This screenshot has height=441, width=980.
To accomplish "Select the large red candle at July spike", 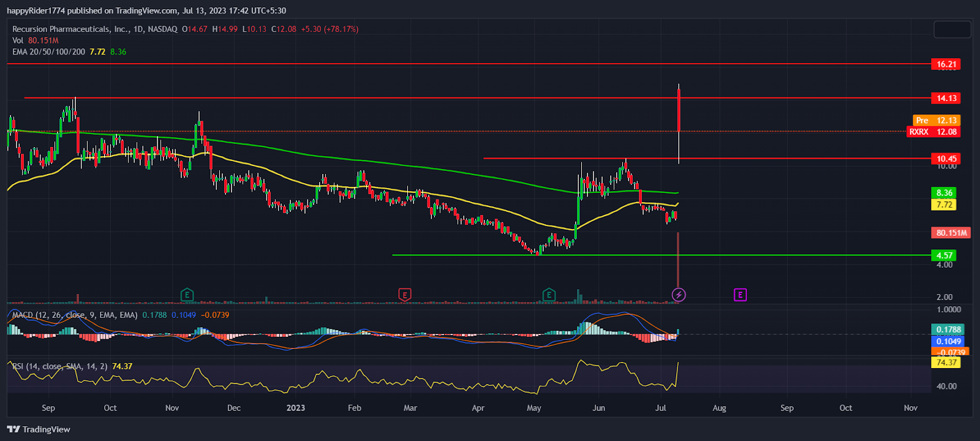I will tap(679, 110).
